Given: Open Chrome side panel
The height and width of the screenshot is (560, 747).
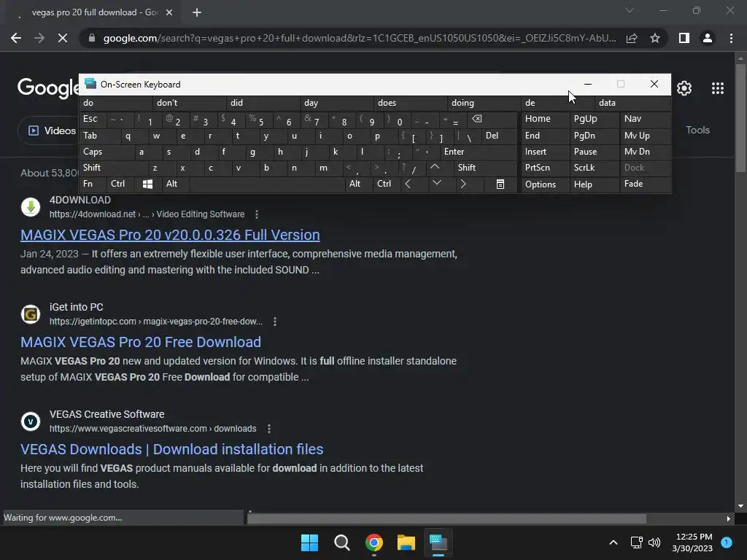Looking at the screenshot, I should [684, 38].
